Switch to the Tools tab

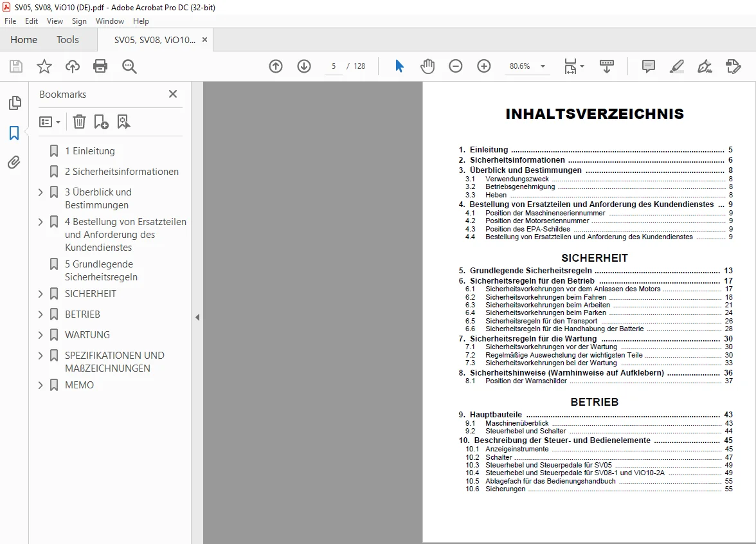tap(67, 40)
